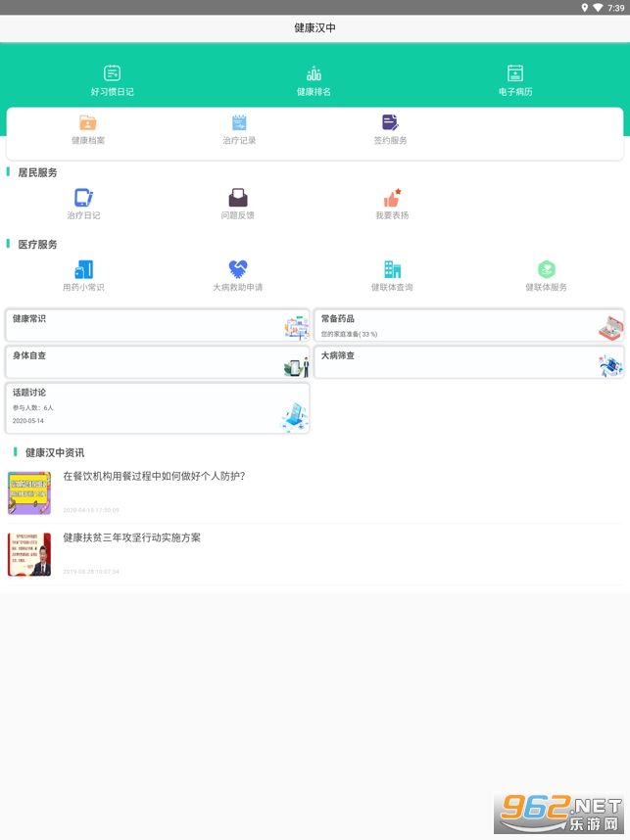Image resolution: width=630 pixels, height=840 pixels.
Task: Open the 好习惯日记 diary icon
Action: [112, 72]
